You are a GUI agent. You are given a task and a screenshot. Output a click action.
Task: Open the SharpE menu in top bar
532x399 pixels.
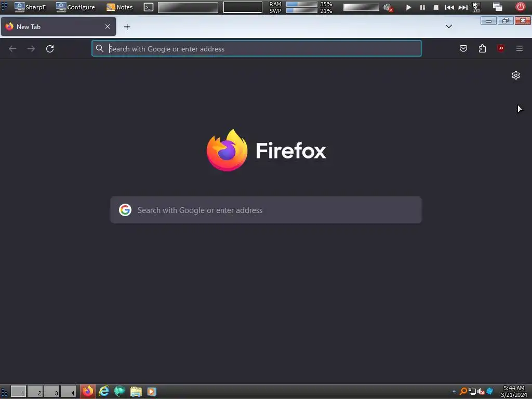coord(30,7)
